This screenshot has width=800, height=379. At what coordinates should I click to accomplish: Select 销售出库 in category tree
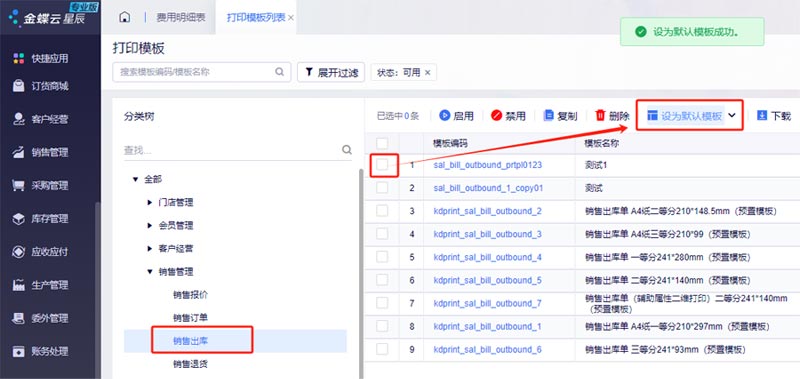pos(190,341)
